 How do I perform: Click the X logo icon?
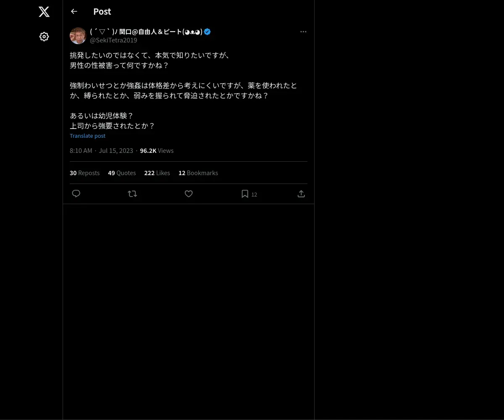tap(44, 12)
